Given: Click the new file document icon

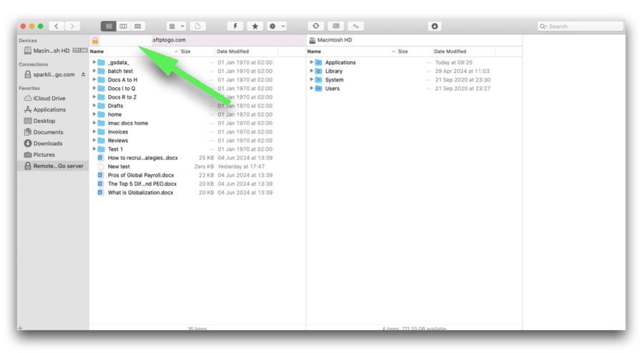Looking at the screenshot, I should 197,26.
